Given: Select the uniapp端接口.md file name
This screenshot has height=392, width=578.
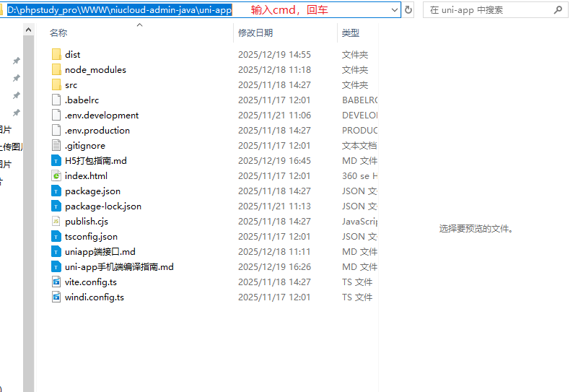Looking at the screenshot, I should (x=100, y=251).
